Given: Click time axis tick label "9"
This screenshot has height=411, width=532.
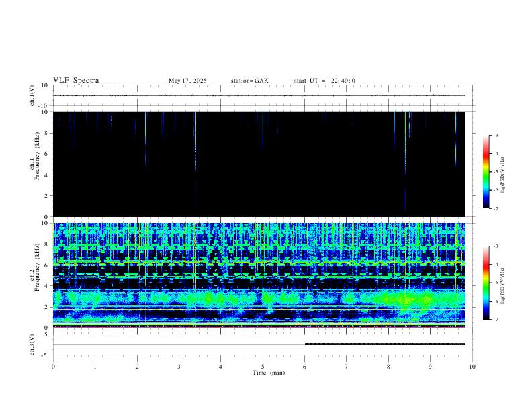Looking at the screenshot, I should pos(430,367).
